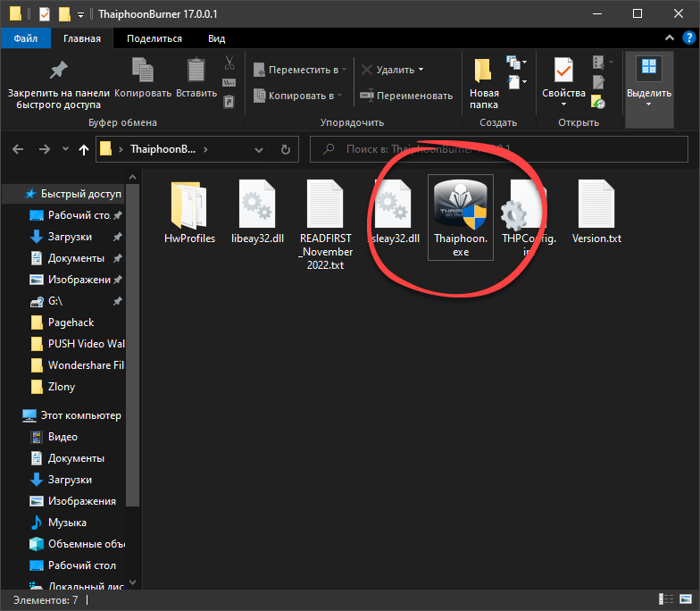Open the Delete (Удалить) dropdown arrow
Viewport: 700px width, 611px height.
click(x=421, y=70)
